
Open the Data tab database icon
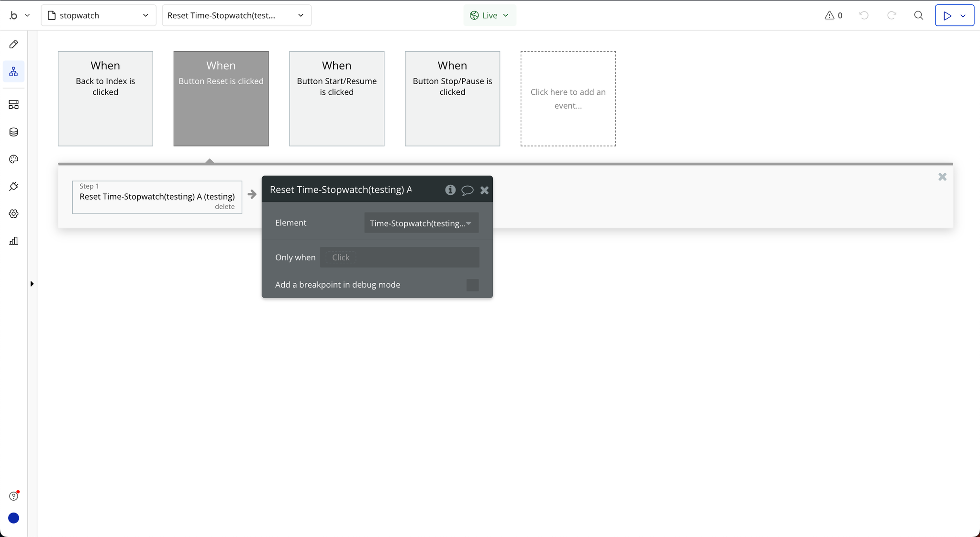[13, 132]
